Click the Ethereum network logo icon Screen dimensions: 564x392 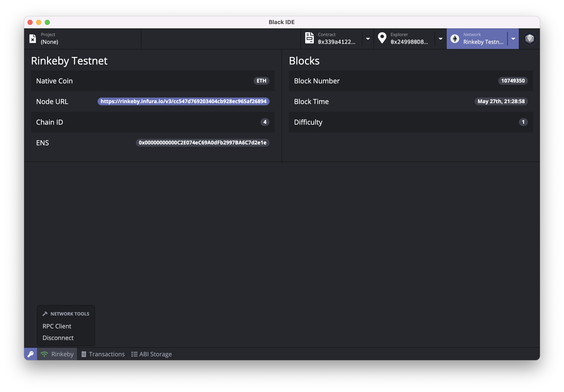tap(455, 38)
